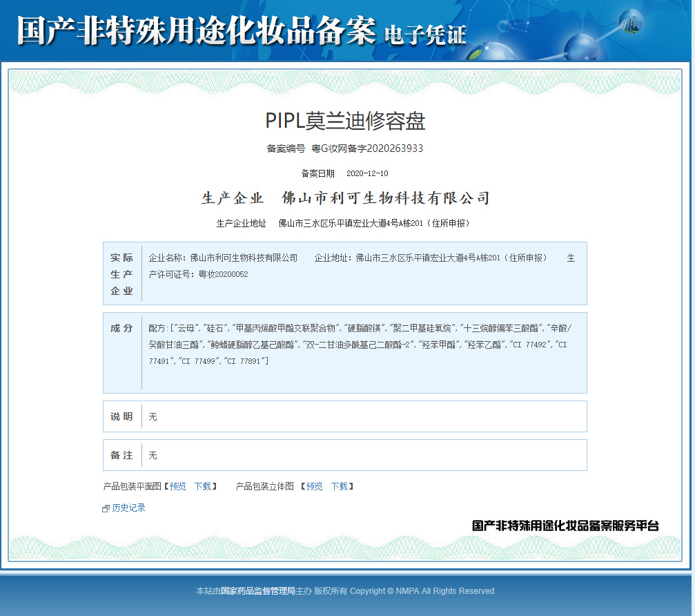Click the 国产非特殊用途化妆品备案 banner title
695x616 pixels.
[197, 30]
